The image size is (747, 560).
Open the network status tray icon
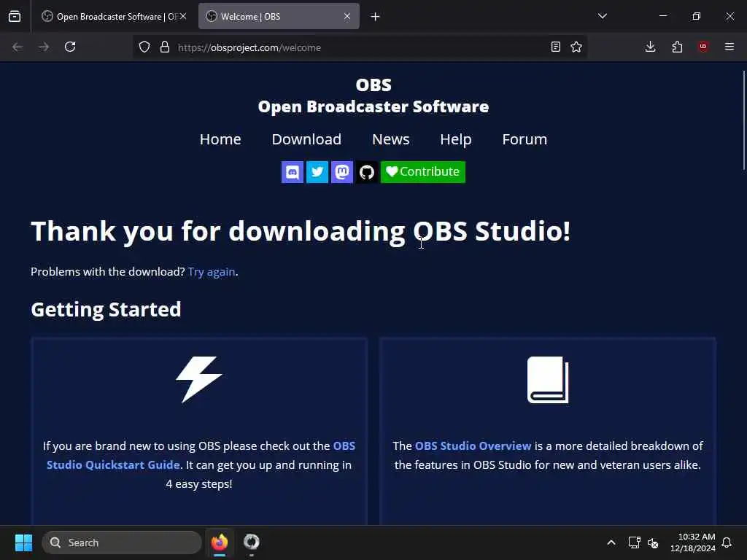click(x=634, y=542)
